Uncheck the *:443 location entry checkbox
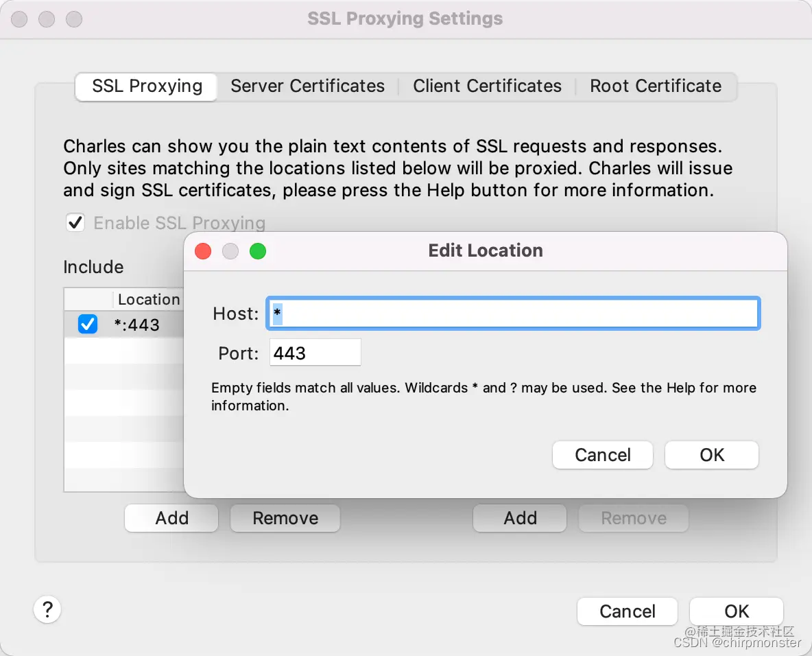The width and height of the screenshot is (812, 656). [x=88, y=325]
